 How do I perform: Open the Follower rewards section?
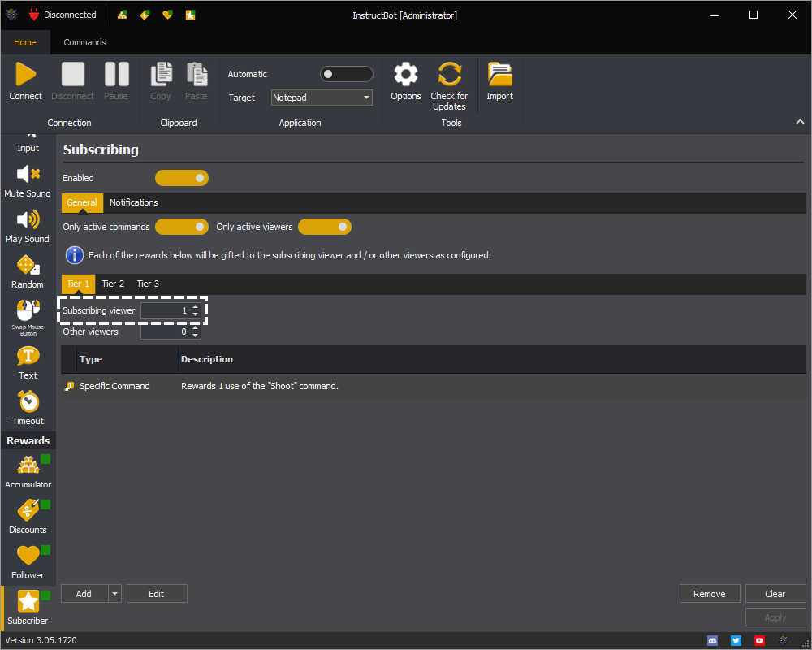click(28, 562)
